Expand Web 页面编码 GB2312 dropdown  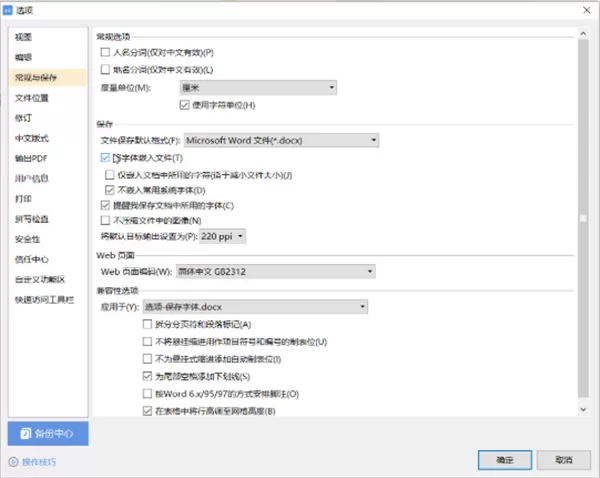276,271
